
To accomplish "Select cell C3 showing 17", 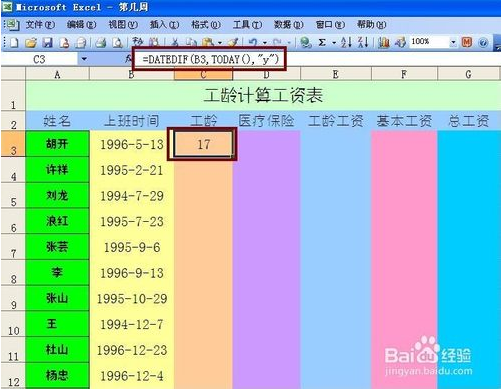I will (203, 144).
